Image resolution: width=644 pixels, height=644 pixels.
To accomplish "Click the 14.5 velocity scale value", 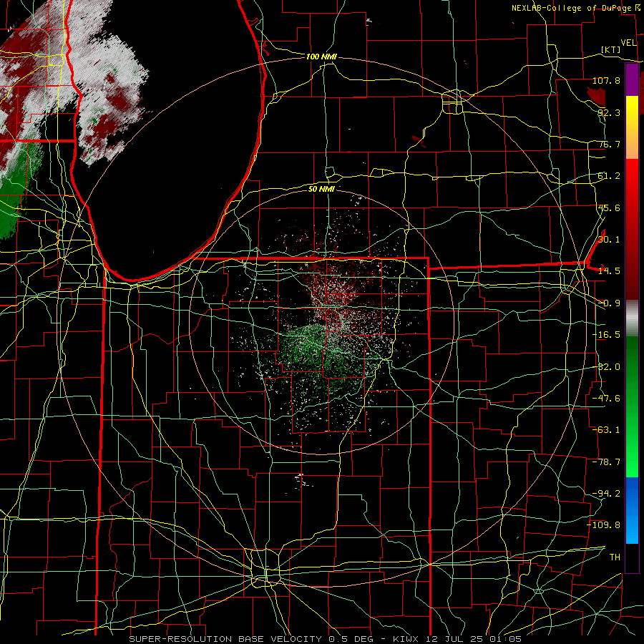I will [609, 270].
